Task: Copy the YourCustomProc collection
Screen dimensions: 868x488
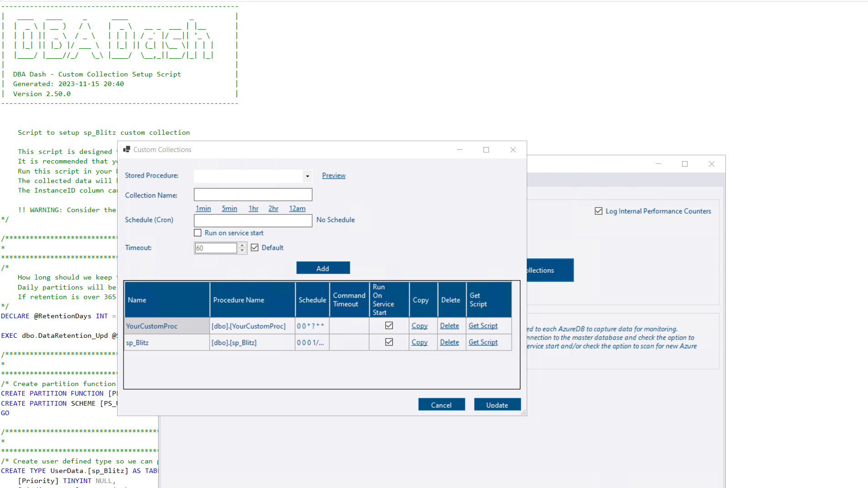Action: click(x=419, y=325)
